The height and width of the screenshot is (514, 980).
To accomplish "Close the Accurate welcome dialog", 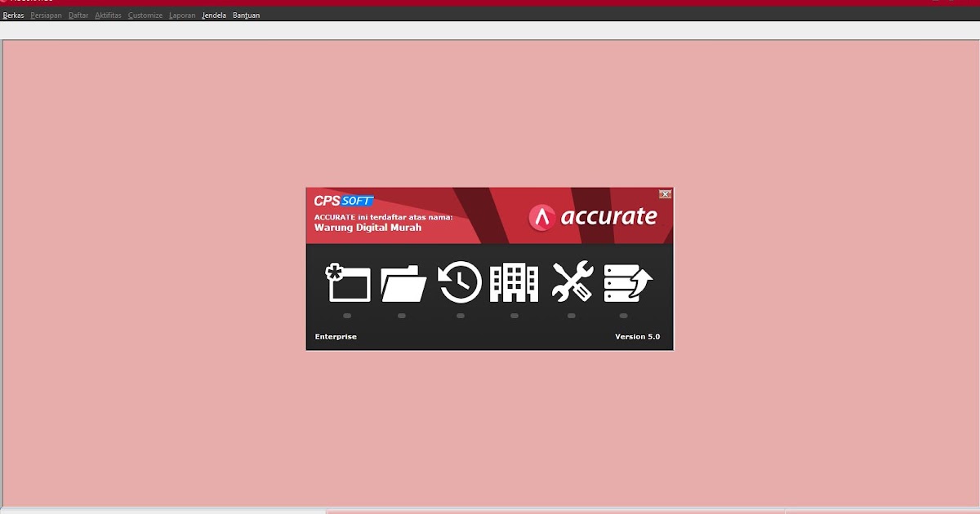I will (666, 194).
